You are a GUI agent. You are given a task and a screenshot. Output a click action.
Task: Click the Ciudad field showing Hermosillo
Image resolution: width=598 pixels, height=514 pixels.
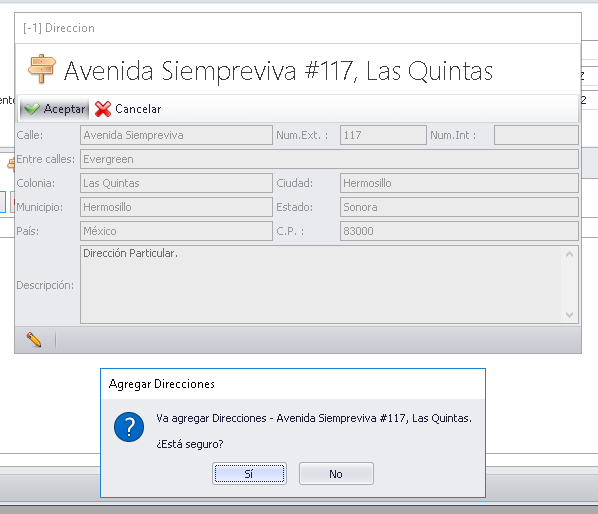pos(459,183)
